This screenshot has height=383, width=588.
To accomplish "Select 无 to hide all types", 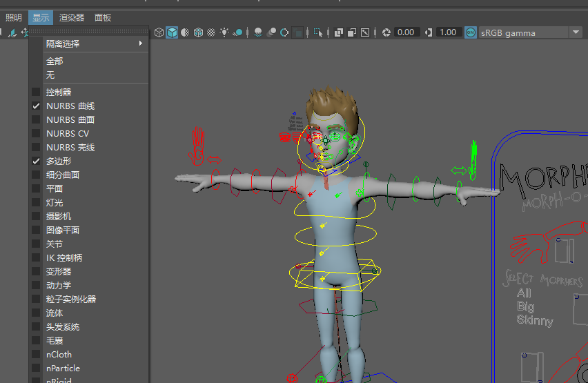I will (50, 75).
